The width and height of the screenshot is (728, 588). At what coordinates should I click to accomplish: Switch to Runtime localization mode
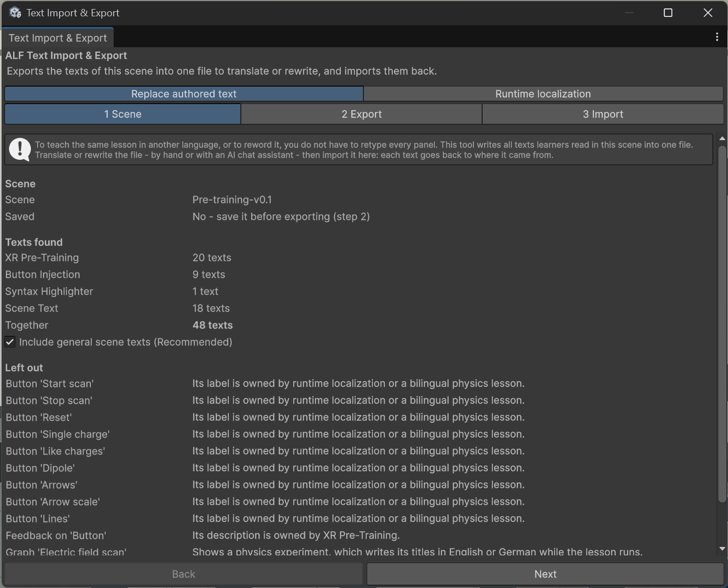(x=543, y=94)
